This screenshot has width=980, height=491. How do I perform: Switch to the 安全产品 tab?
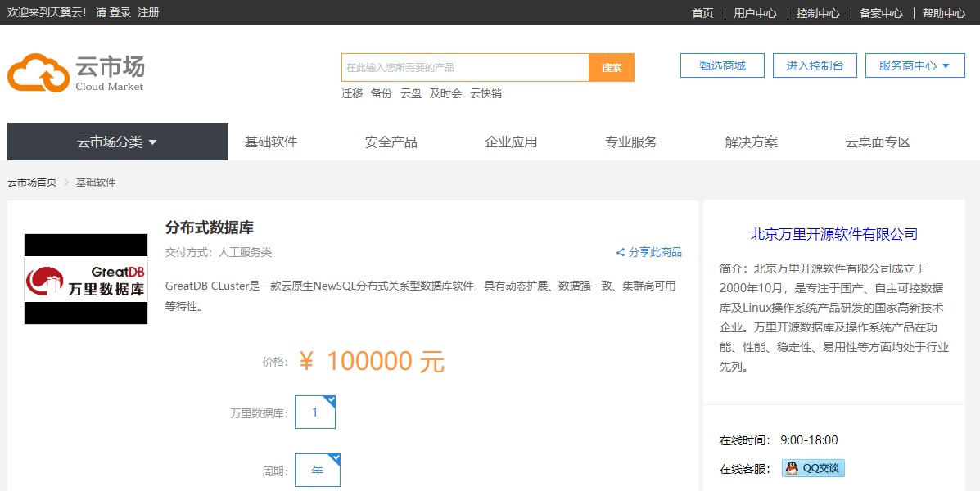pos(391,141)
